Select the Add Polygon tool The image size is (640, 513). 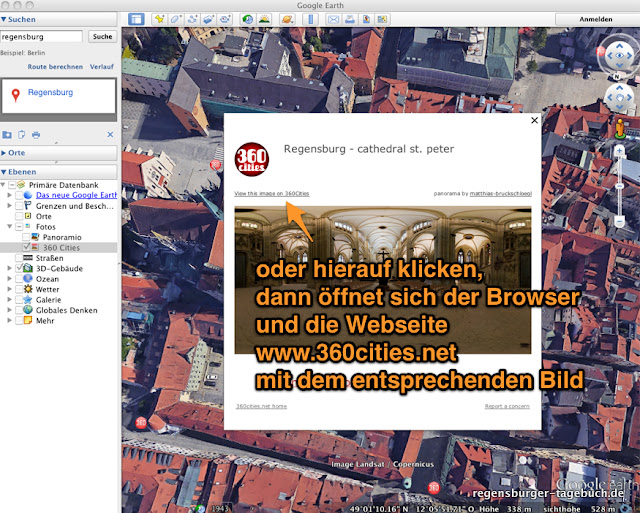(176, 19)
